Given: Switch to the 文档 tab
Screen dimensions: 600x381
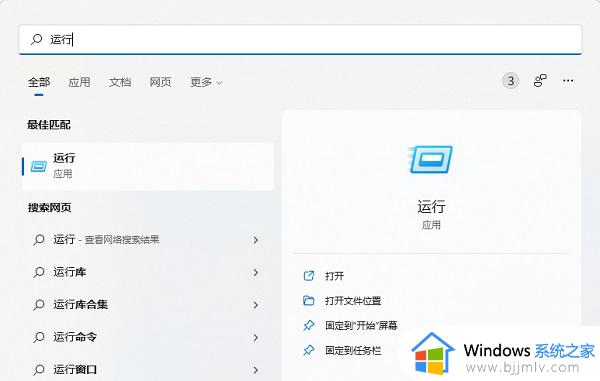Looking at the screenshot, I should (x=120, y=82).
